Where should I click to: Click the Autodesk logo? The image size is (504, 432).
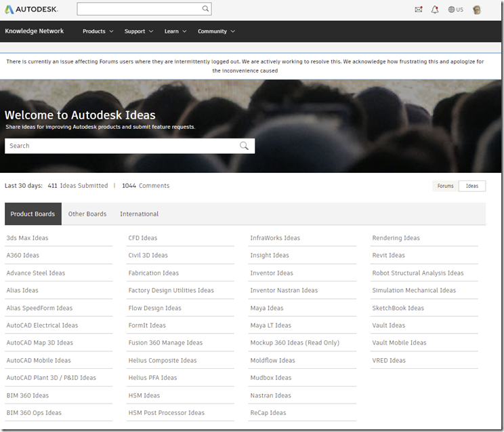[x=31, y=9]
